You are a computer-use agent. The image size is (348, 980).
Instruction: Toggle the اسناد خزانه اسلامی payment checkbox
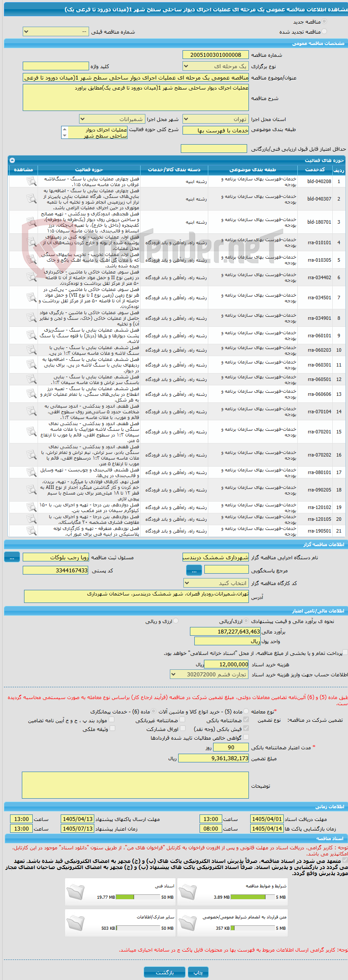coord(345,653)
